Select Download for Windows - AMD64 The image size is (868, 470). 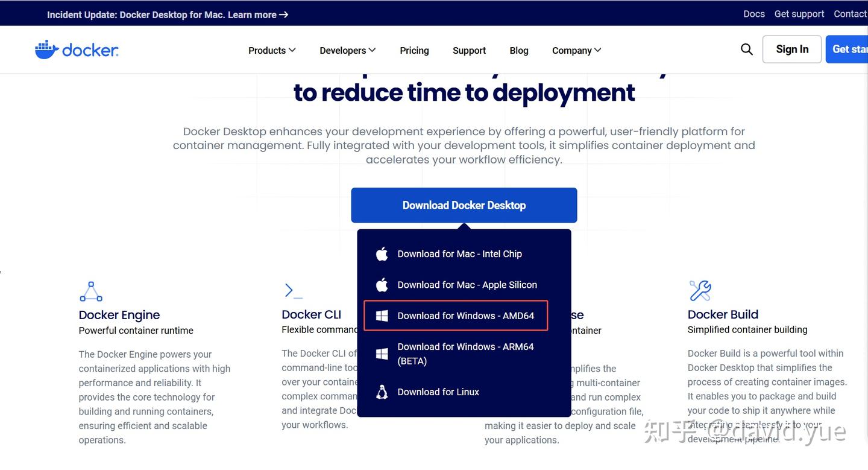(458, 315)
